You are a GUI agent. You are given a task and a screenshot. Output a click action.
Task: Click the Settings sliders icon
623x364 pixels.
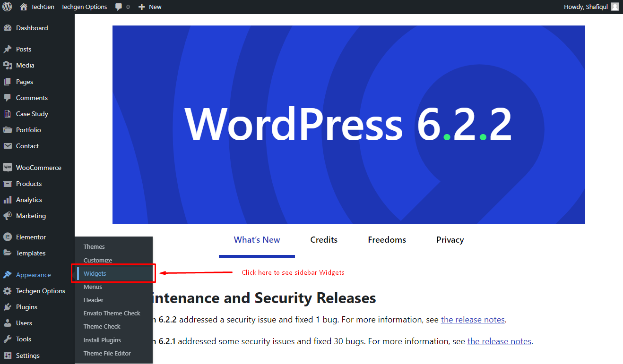(7, 356)
